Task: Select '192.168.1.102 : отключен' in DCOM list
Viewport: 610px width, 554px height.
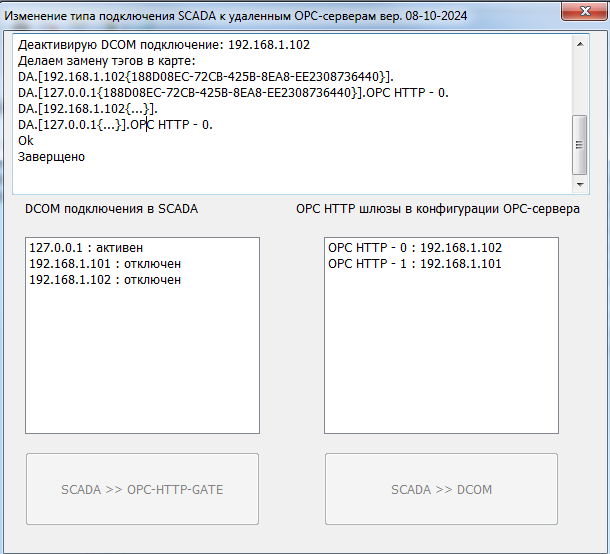Action: (105, 280)
